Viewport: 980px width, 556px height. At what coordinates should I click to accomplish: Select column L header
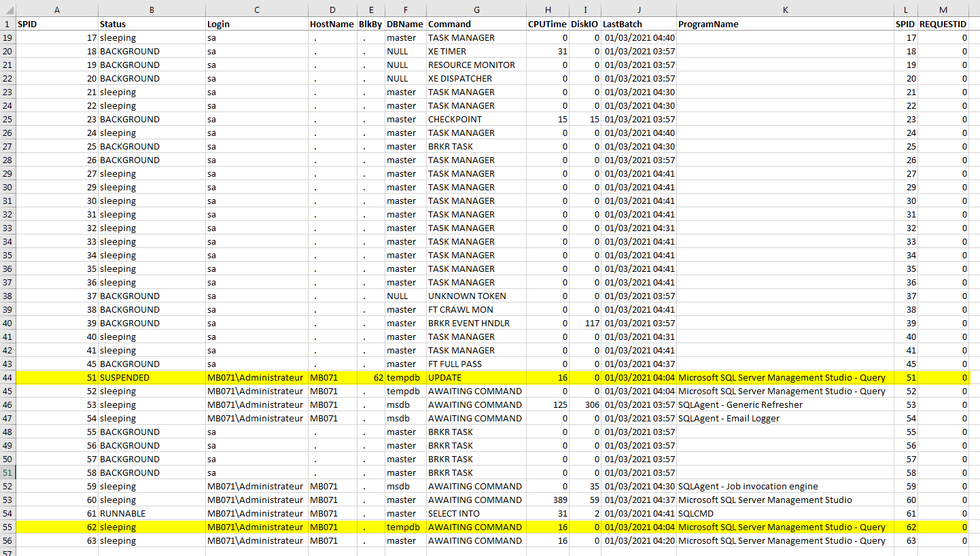tap(906, 10)
